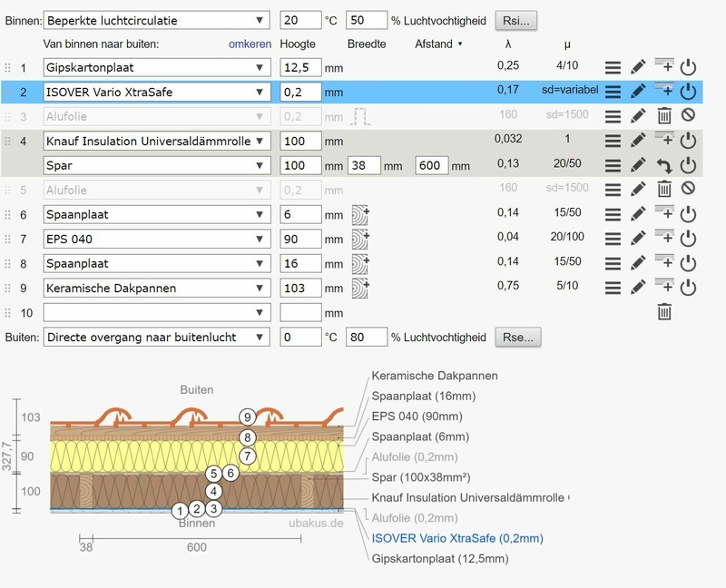Click wood-grain add icon in Keramische Dakpannen row
The height and width of the screenshot is (588, 726).
[x=359, y=289]
